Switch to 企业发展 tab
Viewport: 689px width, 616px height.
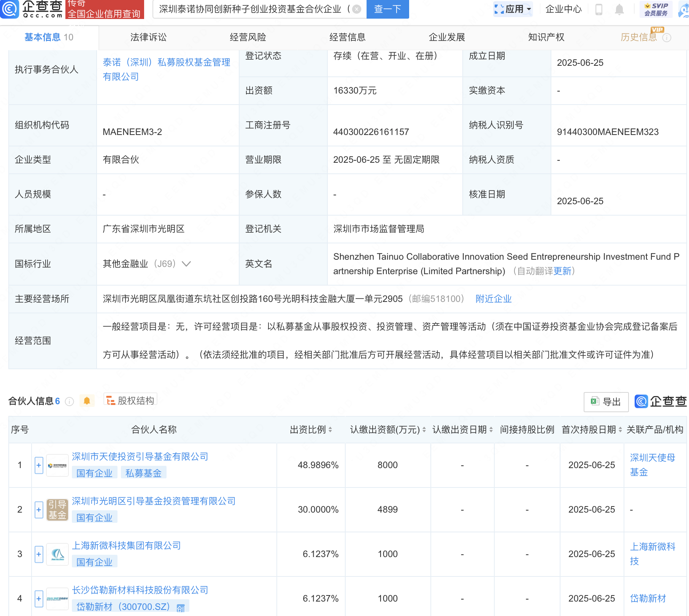tap(447, 37)
